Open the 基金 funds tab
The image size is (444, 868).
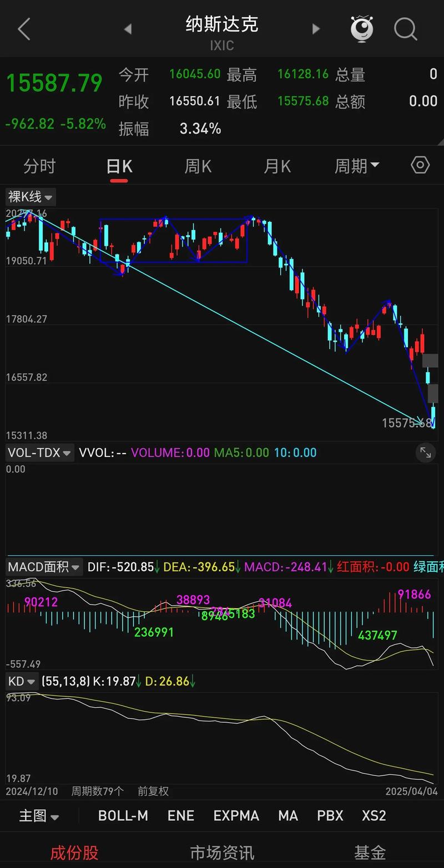(370, 852)
